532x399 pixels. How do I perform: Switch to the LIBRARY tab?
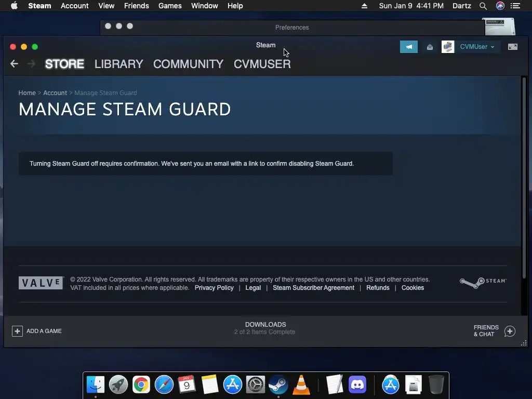pyautogui.click(x=119, y=64)
